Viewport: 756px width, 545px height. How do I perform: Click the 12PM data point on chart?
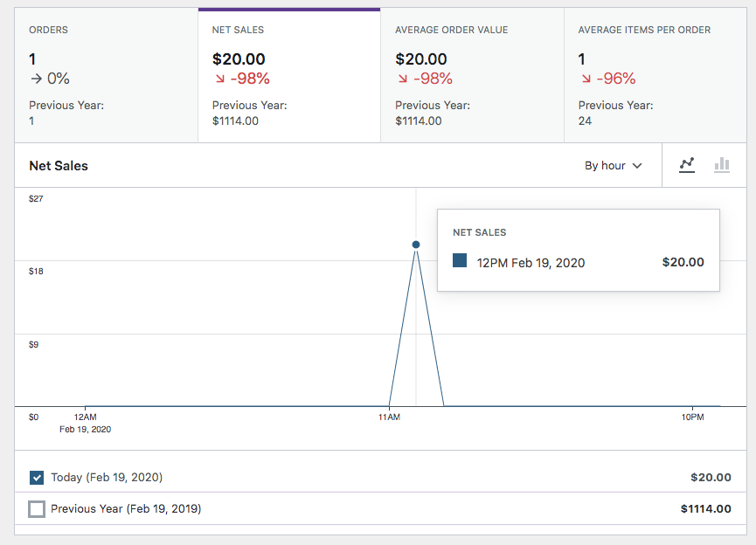[416, 245]
